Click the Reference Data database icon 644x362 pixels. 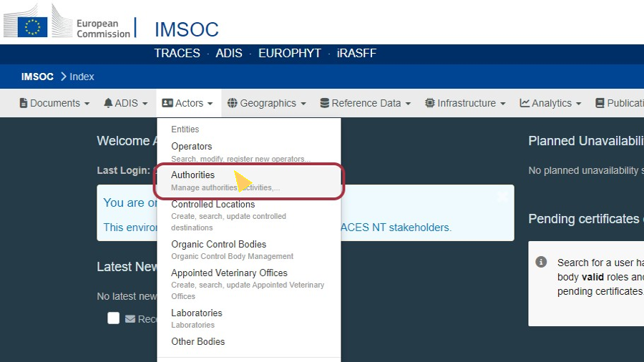(x=324, y=103)
